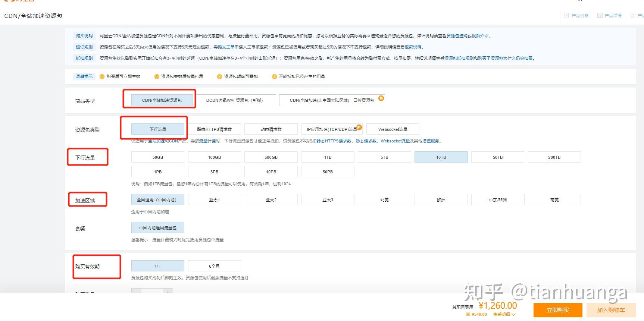Select the 下行流量 resource package type
The width and height of the screenshot is (644, 321).
coord(158,129)
